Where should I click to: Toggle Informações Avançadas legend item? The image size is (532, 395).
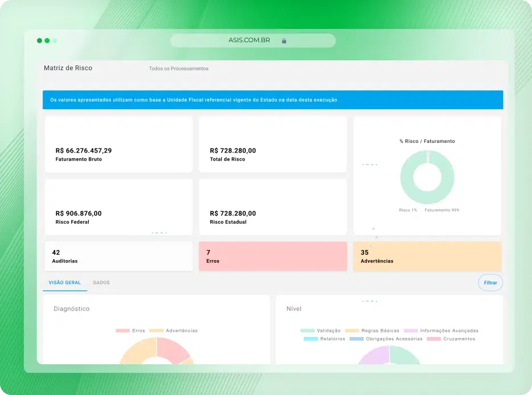pyautogui.click(x=441, y=331)
